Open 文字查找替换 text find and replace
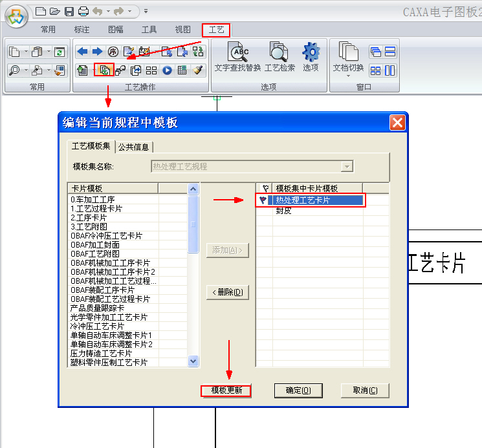The image size is (482, 448). 237,57
